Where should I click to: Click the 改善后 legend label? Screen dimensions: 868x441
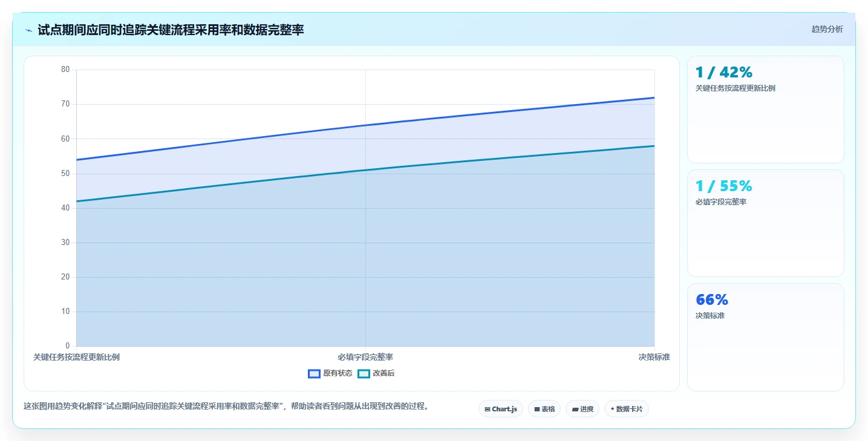(383, 374)
